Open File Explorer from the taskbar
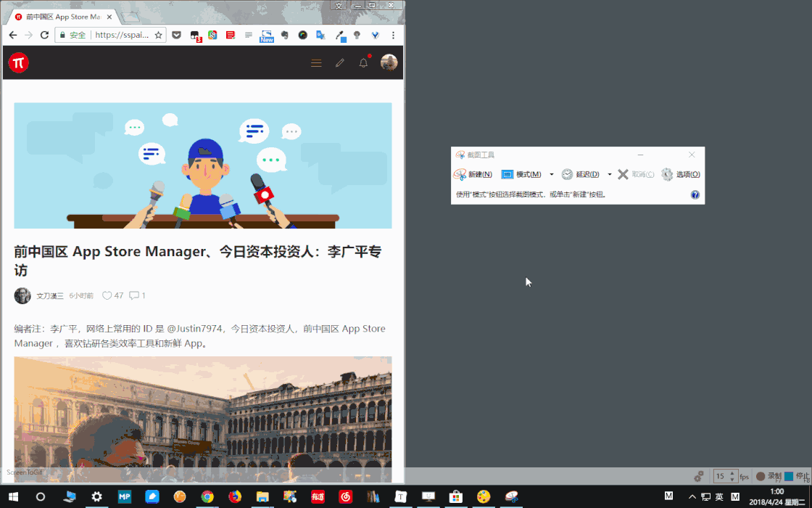The height and width of the screenshot is (508, 812). point(262,496)
